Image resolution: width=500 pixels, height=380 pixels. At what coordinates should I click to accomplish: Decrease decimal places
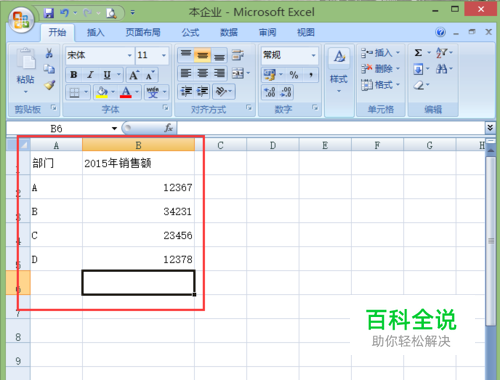(286, 92)
